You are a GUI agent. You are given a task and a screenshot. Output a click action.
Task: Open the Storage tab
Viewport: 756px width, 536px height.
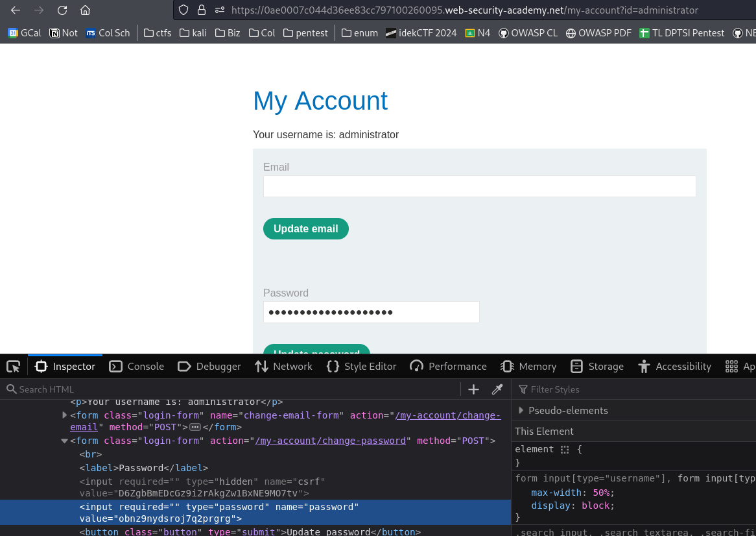pos(597,367)
